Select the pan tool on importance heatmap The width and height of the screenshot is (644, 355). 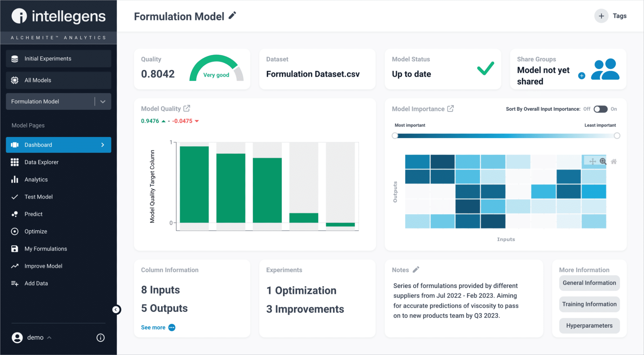[592, 161]
